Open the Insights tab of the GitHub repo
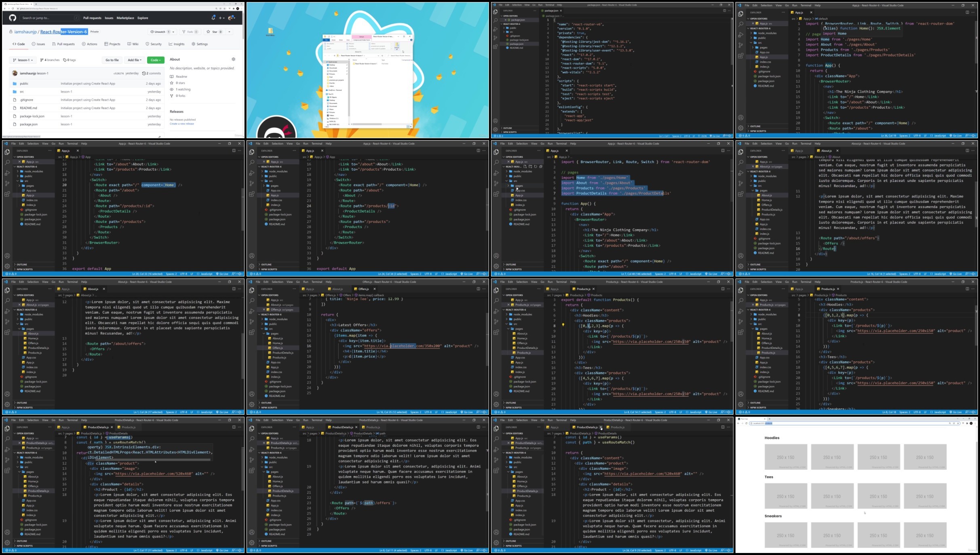 click(177, 44)
